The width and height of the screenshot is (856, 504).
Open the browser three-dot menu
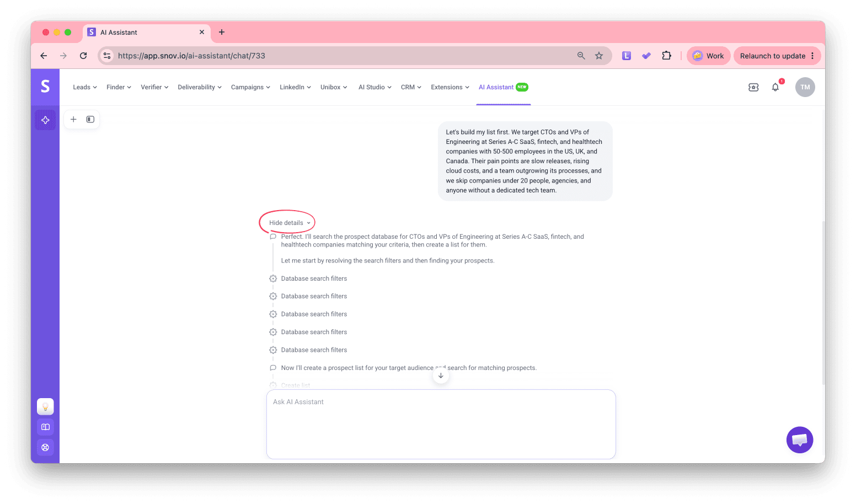tap(812, 56)
